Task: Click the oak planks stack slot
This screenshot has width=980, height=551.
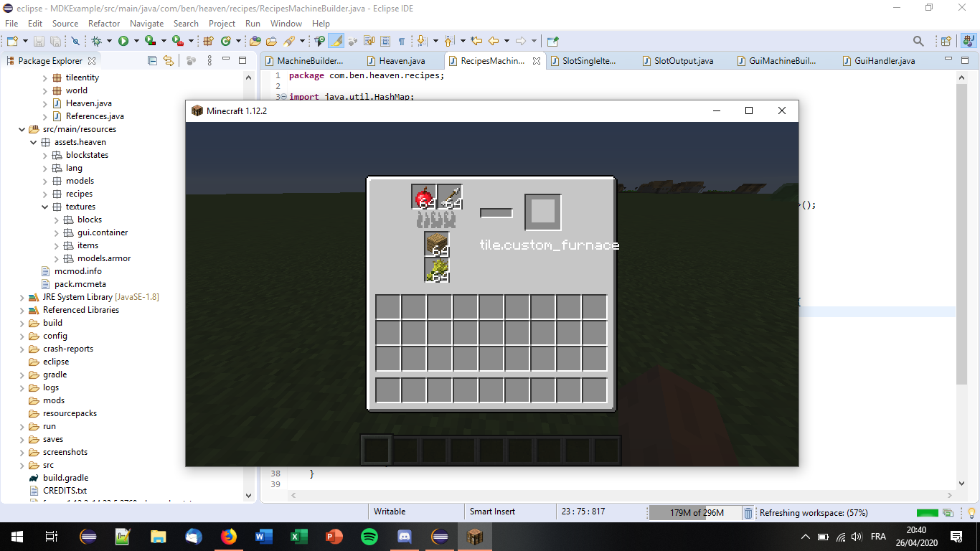Action: (x=436, y=244)
